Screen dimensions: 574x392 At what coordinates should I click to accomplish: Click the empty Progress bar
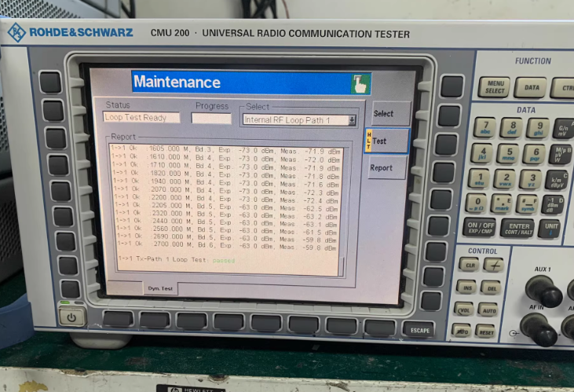pos(211,119)
